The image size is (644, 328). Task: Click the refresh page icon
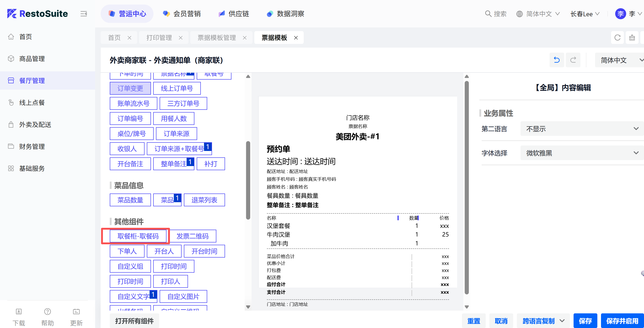click(x=617, y=38)
